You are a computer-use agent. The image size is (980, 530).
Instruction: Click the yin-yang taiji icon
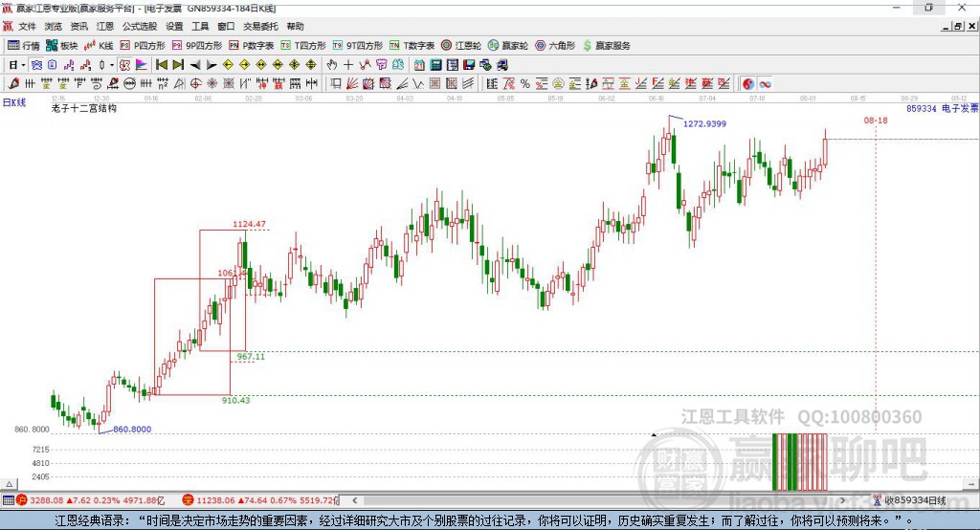tap(748, 84)
